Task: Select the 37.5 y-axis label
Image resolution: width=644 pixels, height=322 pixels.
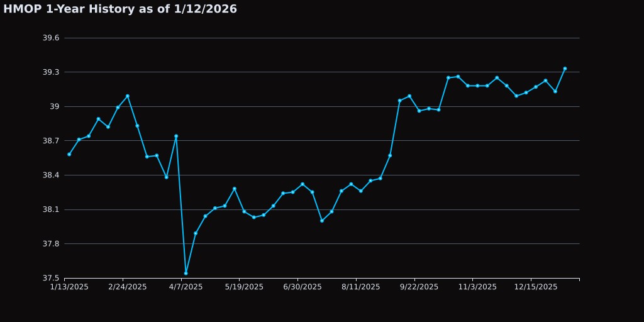Action: coord(51,278)
